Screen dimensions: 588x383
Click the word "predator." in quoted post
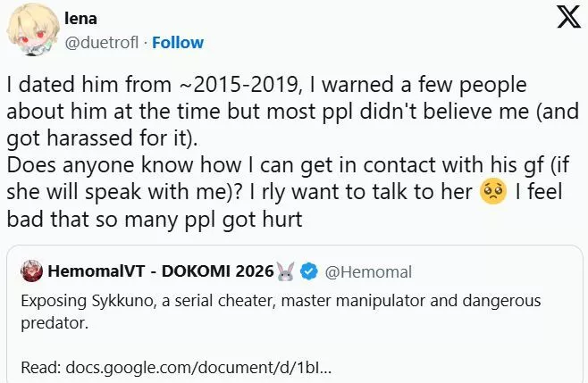point(50,324)
